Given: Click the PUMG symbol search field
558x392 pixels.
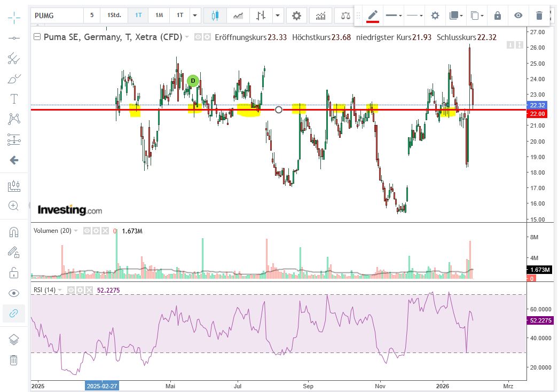Looking at the screenshot, I should coord(57,15).
